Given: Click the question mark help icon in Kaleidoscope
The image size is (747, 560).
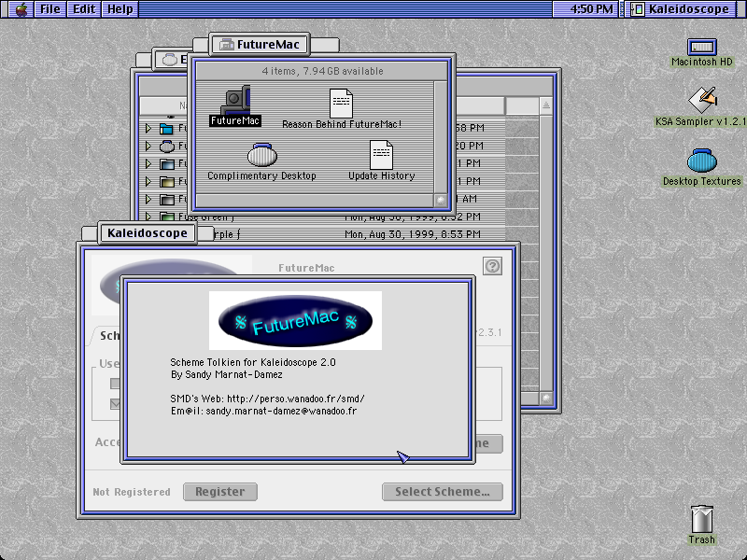Looking at the screenshot, I should (x=492, y=266).
